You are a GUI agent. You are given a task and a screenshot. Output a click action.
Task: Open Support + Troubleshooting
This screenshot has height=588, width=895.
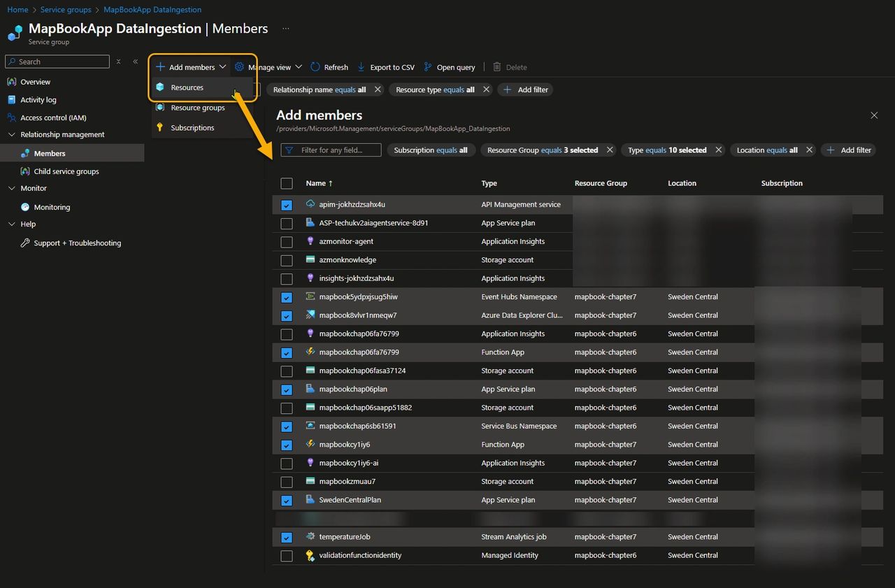(77, 243)
